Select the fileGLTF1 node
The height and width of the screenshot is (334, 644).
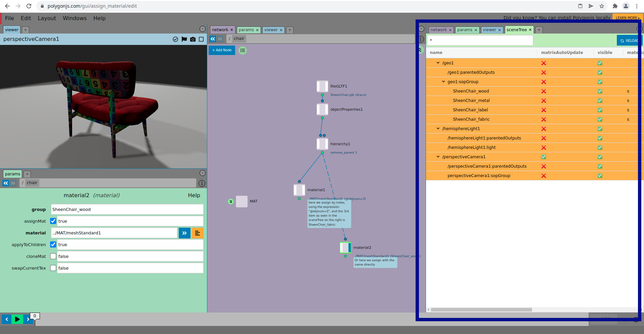[322, 86]
